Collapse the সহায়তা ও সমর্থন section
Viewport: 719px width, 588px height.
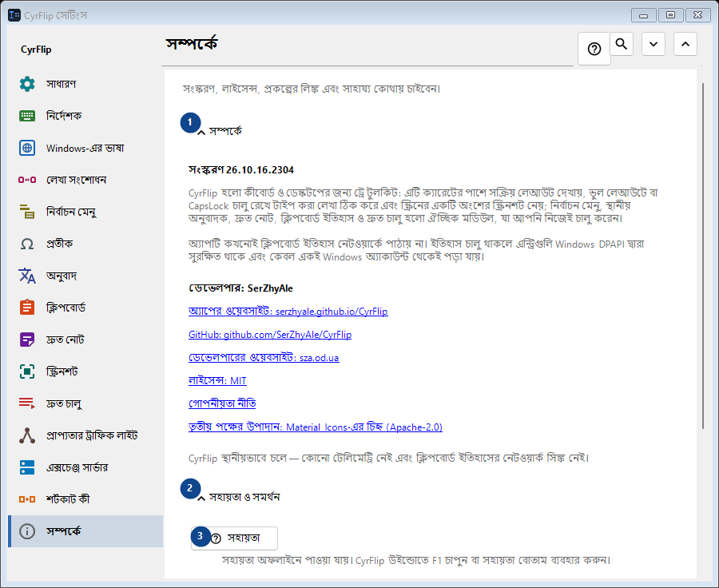(x=201, y=498)
